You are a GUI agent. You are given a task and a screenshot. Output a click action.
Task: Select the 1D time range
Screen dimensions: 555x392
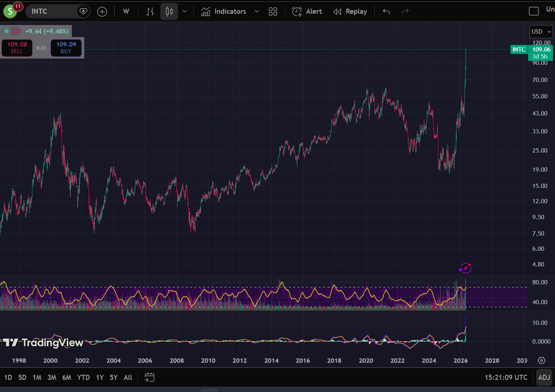[8, 377]
